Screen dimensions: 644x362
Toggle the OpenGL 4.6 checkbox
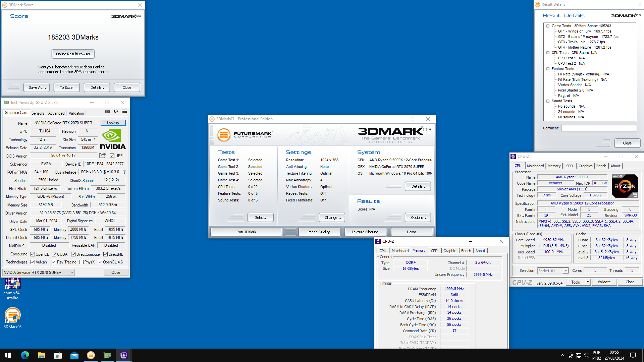click(100, 262)
